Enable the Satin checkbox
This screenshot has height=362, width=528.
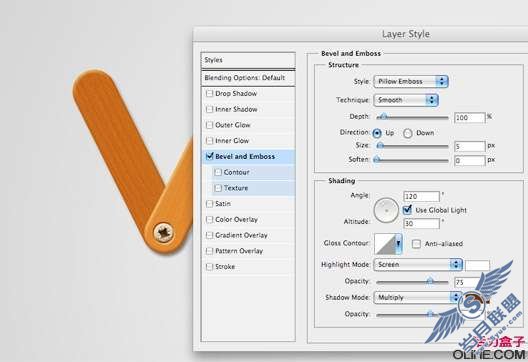(209, 204)
